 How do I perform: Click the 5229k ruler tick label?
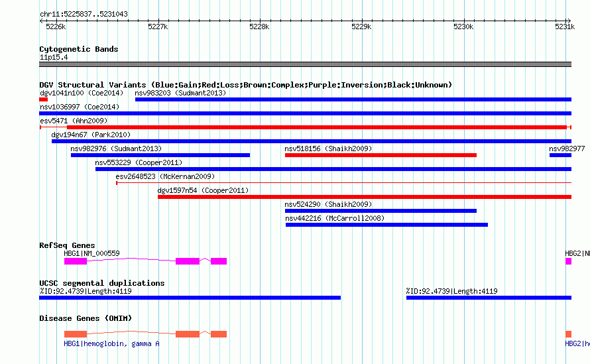click(361, 27)
